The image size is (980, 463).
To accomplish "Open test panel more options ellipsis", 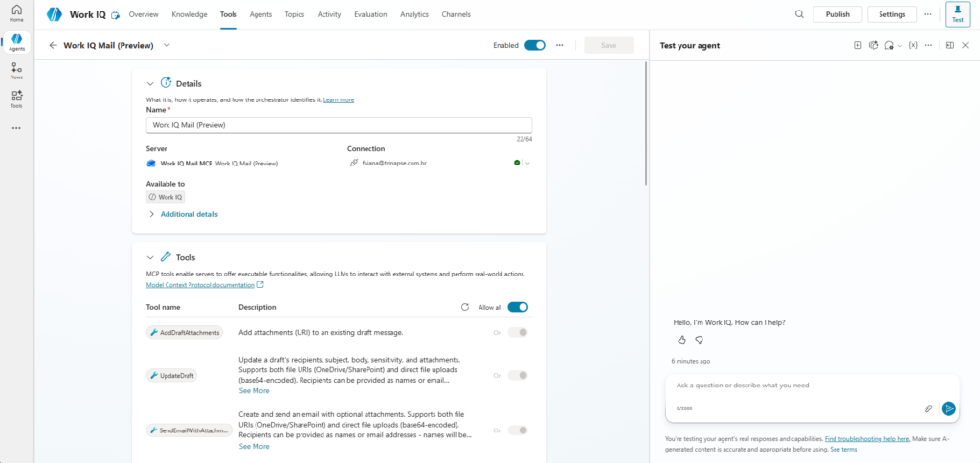I will pyautogui.click(x=928, y=45).
